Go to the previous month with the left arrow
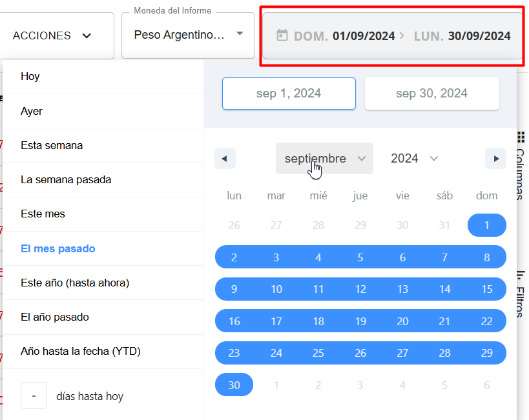529x420 pixels. [x=225, y=158]
